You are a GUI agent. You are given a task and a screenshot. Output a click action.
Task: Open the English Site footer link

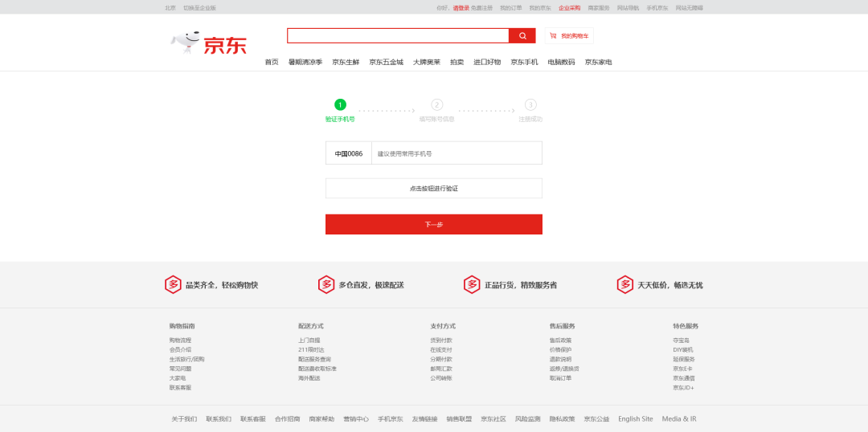(x=635, y=419)
